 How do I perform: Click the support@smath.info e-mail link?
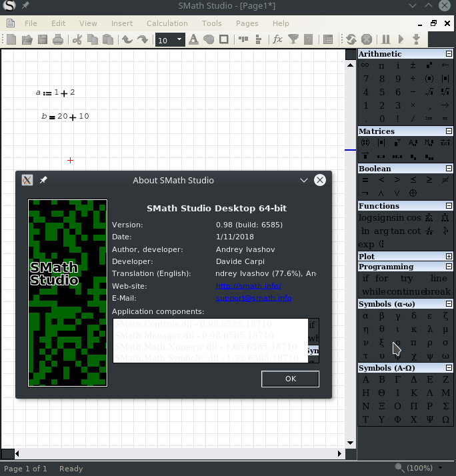pos(253,298)
